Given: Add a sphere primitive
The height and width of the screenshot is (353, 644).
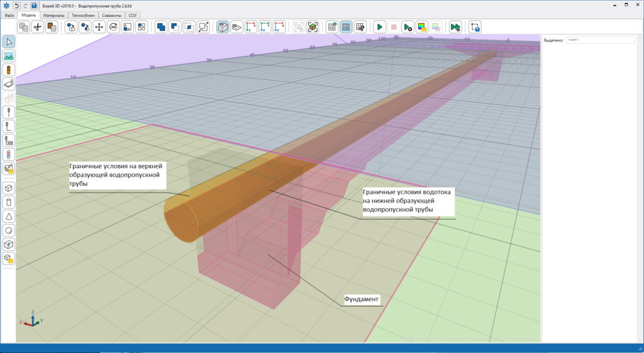Looking at the screenshot, I should (9, 230).
